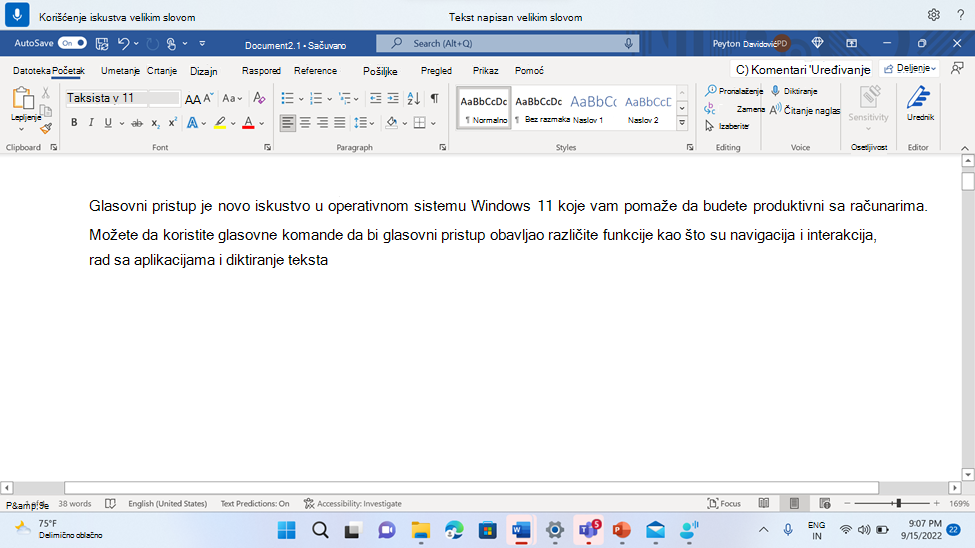
Task: Apply subscript formatting
Action: [155, 123]
